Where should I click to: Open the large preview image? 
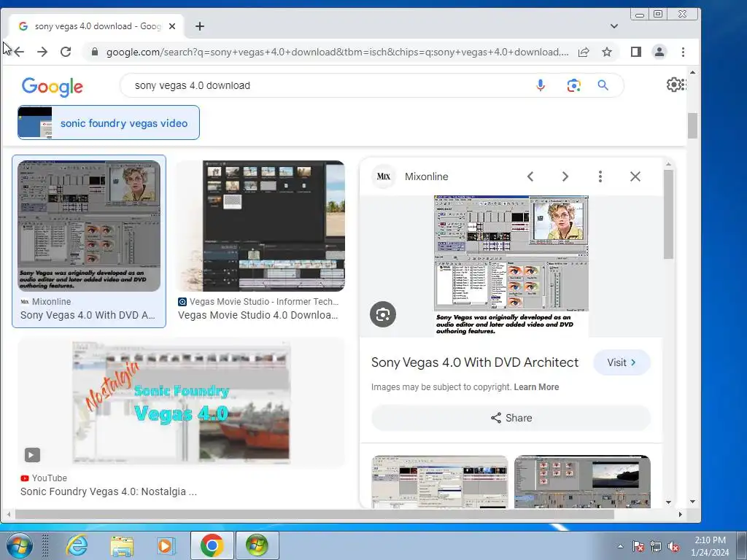pos(511,265)
